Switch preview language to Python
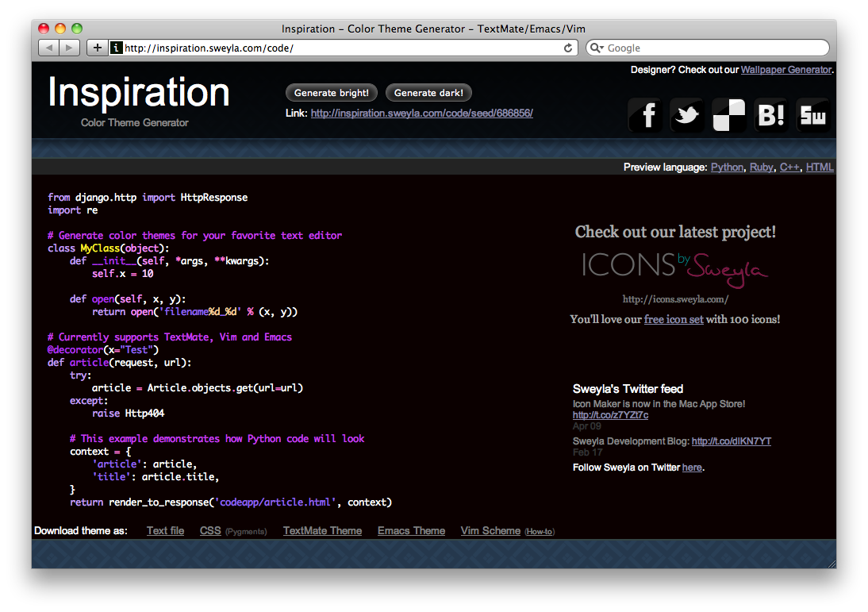 coord(727,167)
